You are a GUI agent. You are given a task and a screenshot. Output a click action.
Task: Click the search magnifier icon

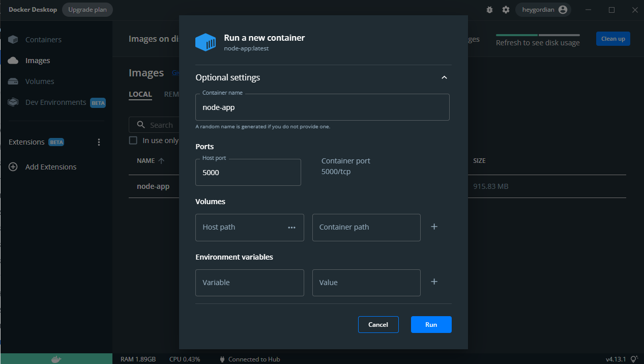tap(140, 125)
